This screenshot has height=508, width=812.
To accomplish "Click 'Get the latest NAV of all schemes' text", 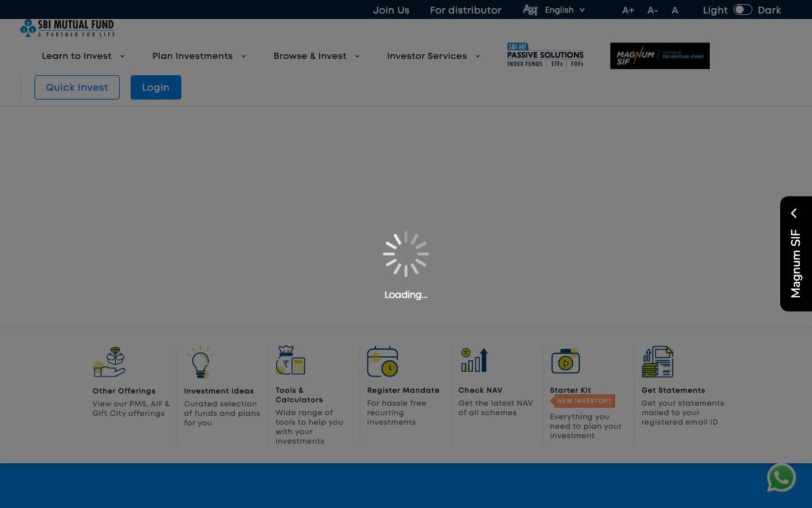I will pyautogui.click(x=495, y=408).
